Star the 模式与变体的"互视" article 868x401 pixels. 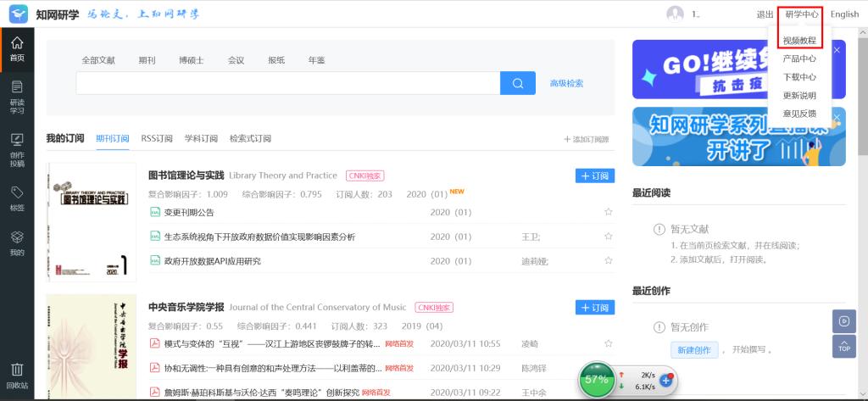pyautogui.click(x=609, y=343)
